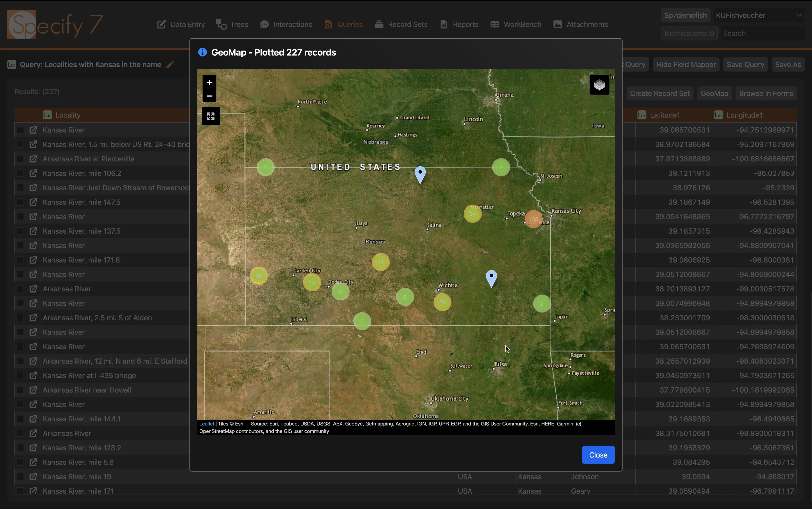This screenshot has height=509, width=812.
Task: Click the pencil icon to edit query name
Action: 171,64
